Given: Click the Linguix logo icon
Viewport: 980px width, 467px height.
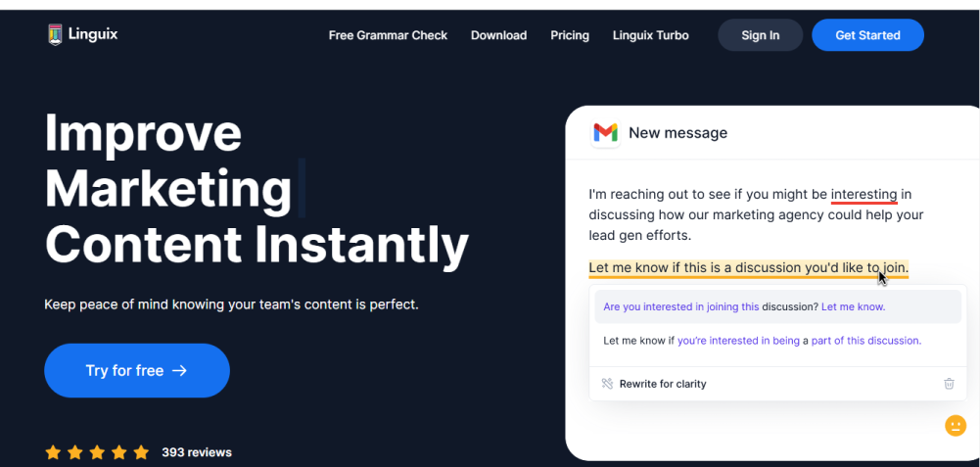Looking at the screenshot, I should point(55,34).
